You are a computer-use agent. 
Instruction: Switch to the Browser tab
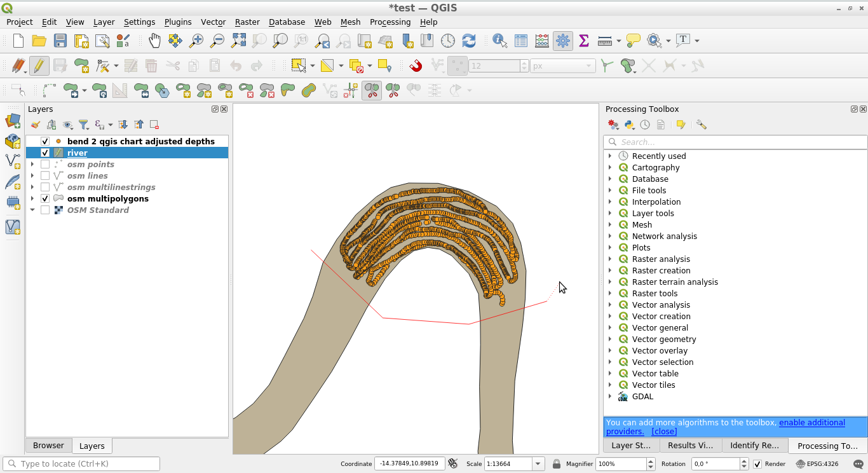48,446
